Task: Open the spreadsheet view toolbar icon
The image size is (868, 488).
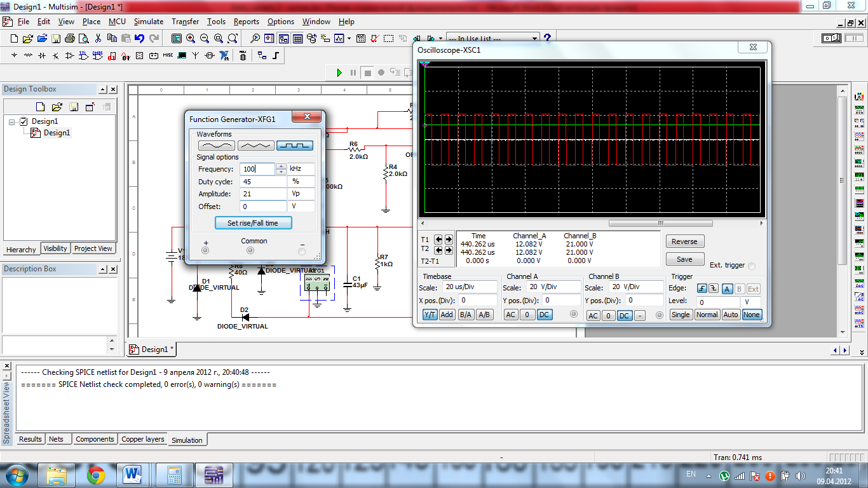Action: pos(297,38)
